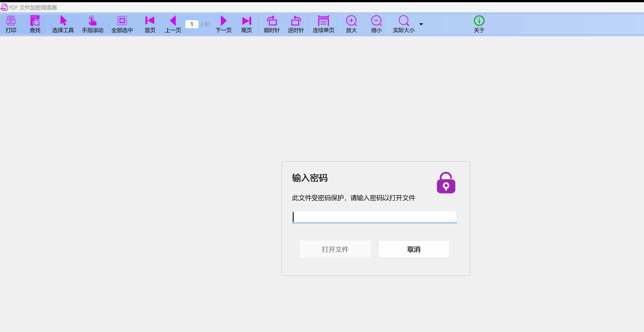Jump to last page (尾页)

click(246, 24)
